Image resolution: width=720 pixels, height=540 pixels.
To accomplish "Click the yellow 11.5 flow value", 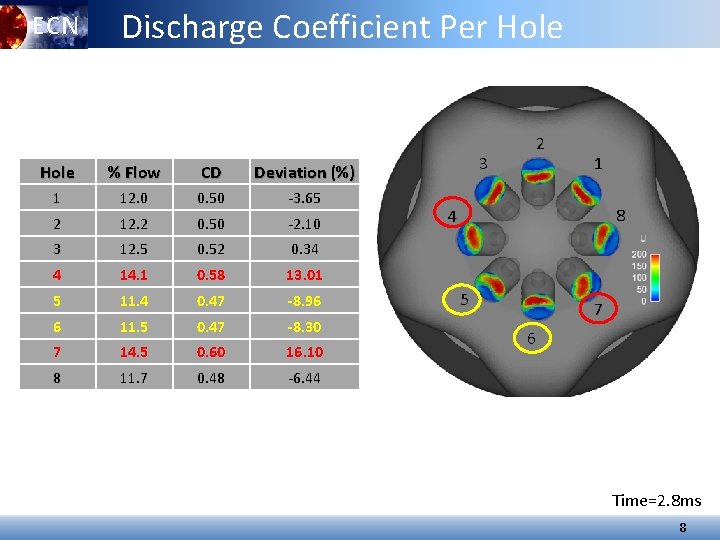I will [x=134, y=326].
